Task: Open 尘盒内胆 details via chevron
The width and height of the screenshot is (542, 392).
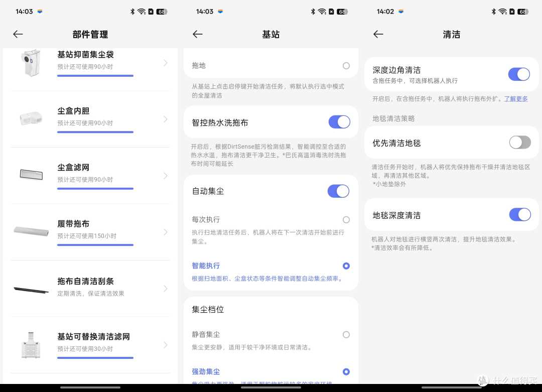Action: coord(166,119)
